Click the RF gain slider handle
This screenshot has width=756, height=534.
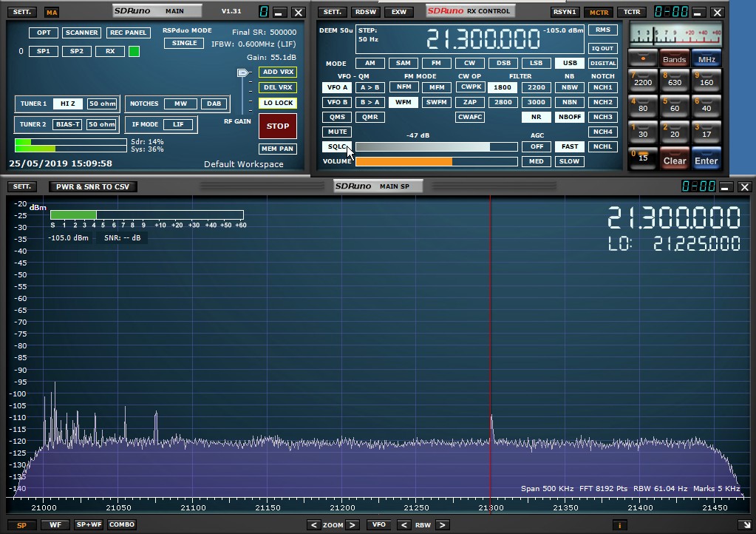click(x=243, y=72)
